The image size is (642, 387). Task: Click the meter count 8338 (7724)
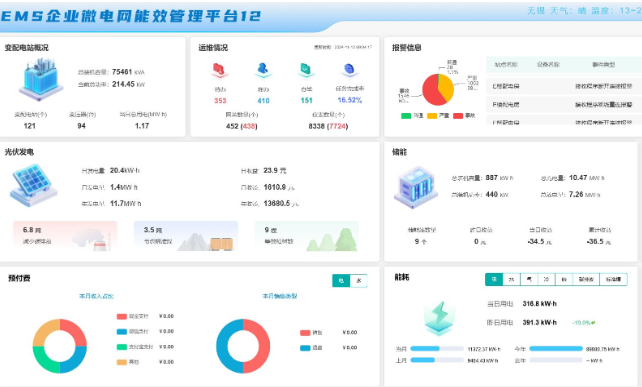(328, 126)
